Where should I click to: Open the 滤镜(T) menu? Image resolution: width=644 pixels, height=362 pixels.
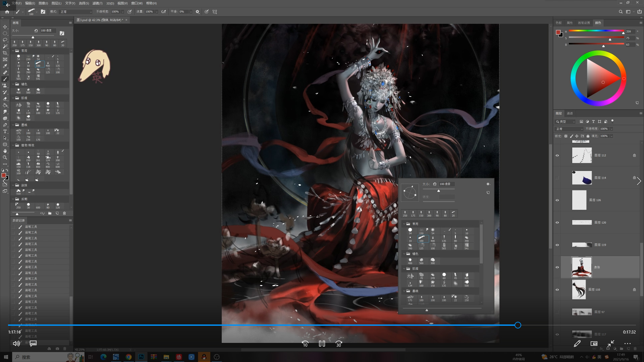point(97,3)
